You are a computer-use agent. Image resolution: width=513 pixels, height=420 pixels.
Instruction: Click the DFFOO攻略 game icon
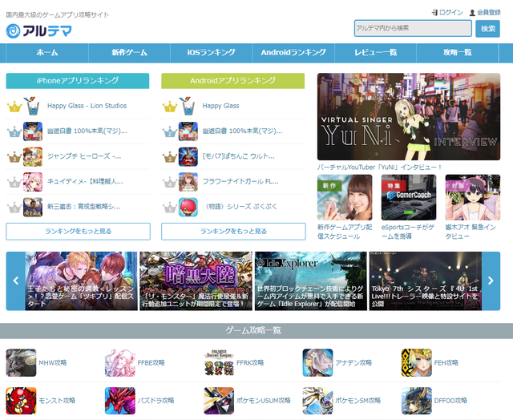pos(417,401)
